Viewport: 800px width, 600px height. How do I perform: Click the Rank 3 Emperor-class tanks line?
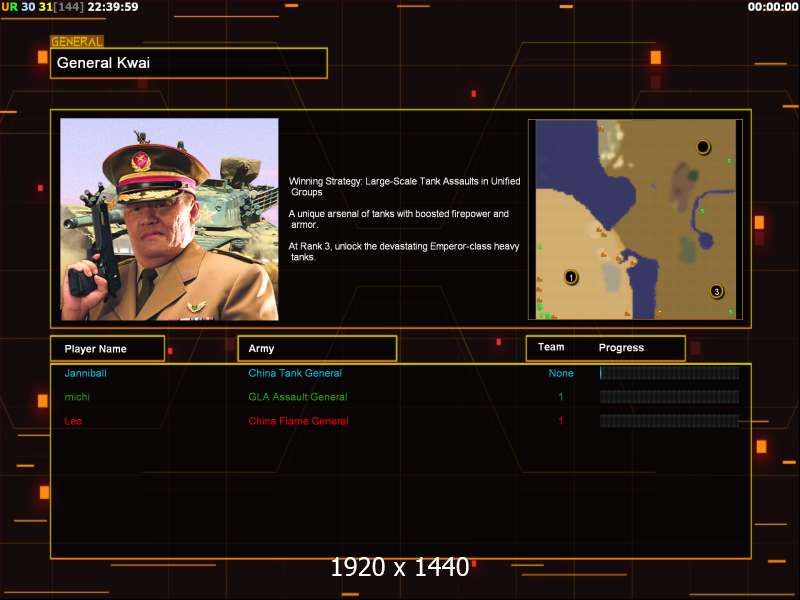(404, 252)
